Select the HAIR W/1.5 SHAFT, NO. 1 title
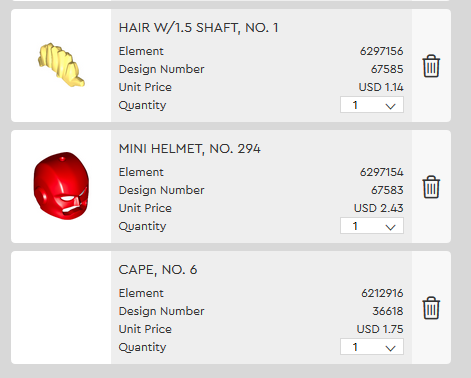Viewport: 471px width, 378px height. (x=198, y=28)
